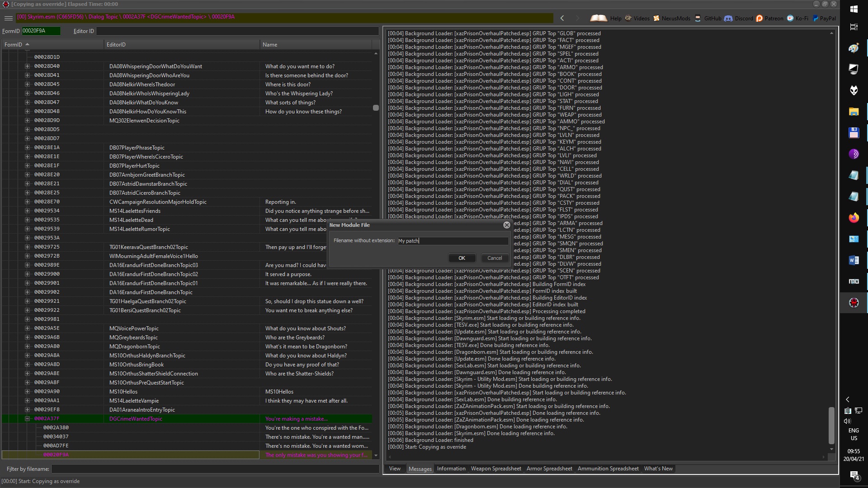Launch Paint from the taskbar
868x488 pixels.
coord(854,48)
